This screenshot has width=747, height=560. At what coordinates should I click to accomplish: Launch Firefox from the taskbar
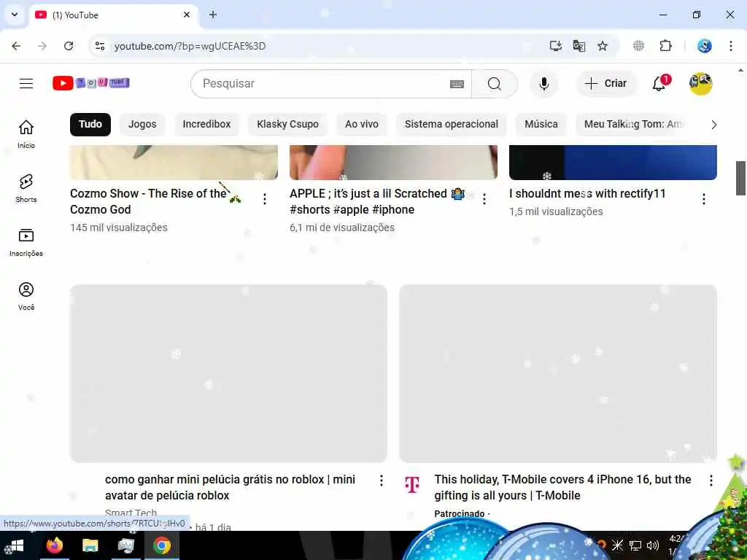[x=54, y=545]
